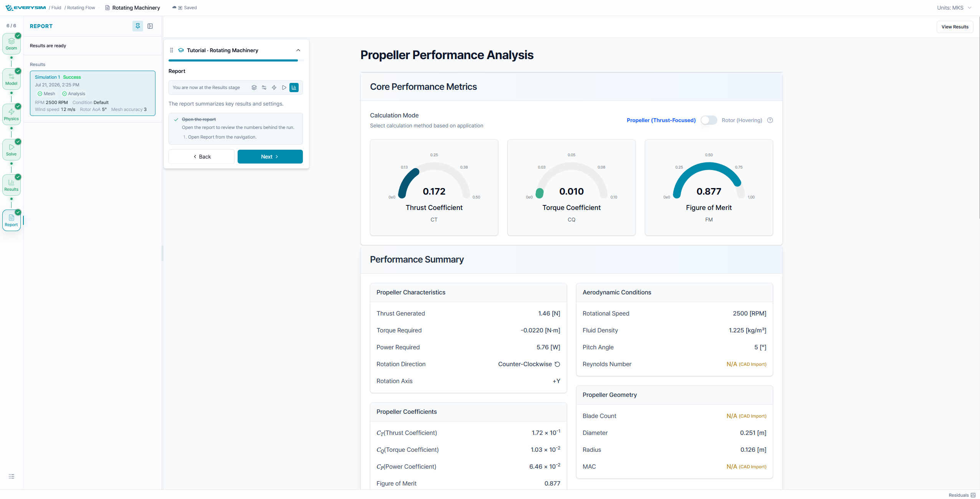The image size is (980, 499).
Task: Collapse the sidebar with panel layout icon
Action: click(150, 26)
